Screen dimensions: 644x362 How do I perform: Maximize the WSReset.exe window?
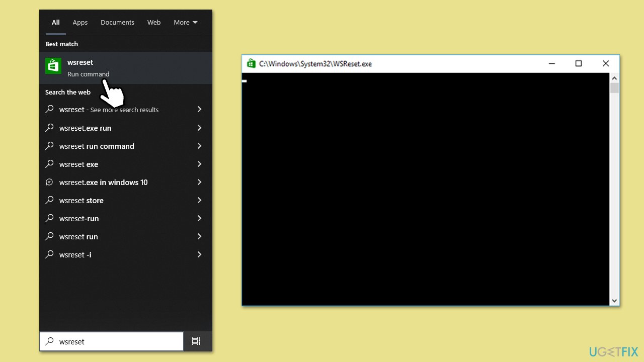click(x=579, y=63)
